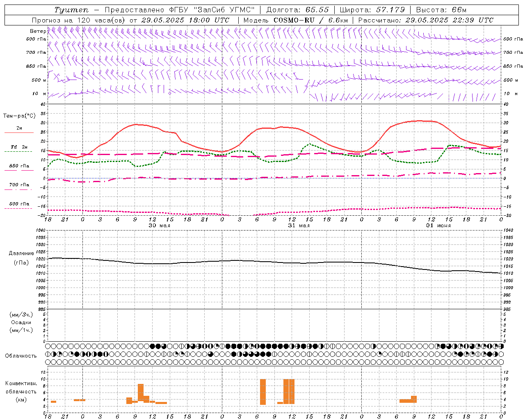The image size is (525, 420).
Task: Click the "Ветер" wind panel label
Action: (x=38, y=31)
